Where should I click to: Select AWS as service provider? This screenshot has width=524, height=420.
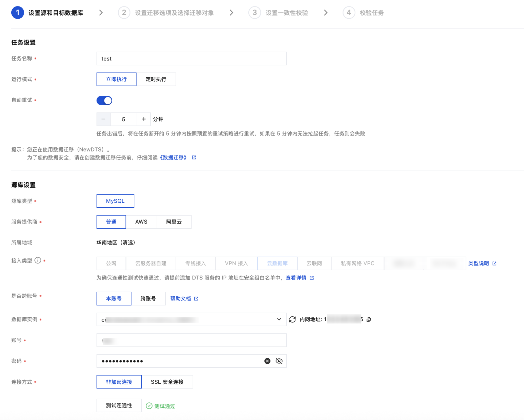[x=141, y=222]
